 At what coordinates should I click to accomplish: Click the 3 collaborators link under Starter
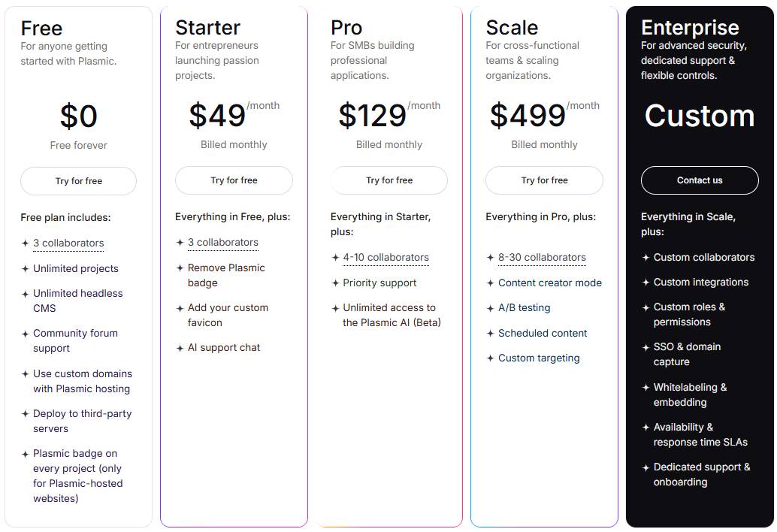[x=224, y=242]
